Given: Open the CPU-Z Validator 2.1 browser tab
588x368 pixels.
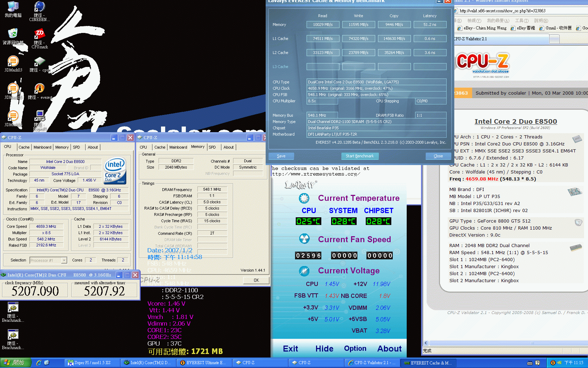Looking at the screenshot, I should tap(502, 39).
